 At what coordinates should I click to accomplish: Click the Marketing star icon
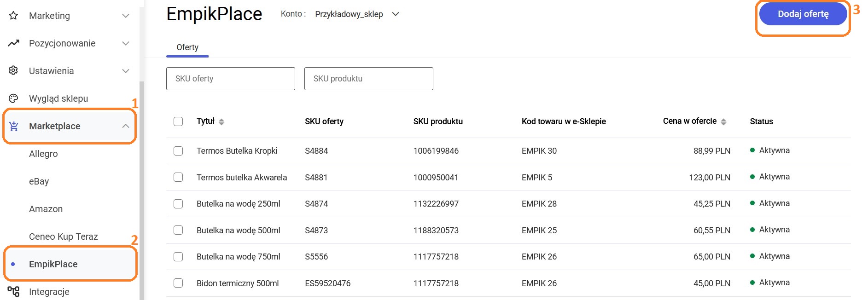[13, 16]
